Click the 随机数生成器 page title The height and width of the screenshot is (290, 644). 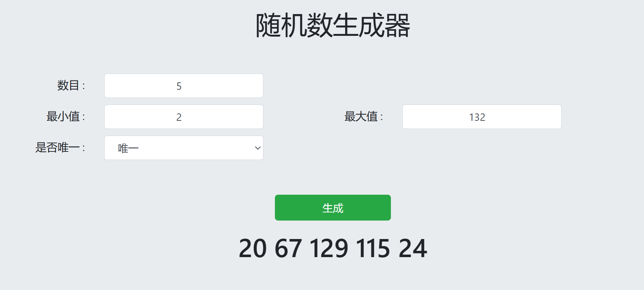333,25
